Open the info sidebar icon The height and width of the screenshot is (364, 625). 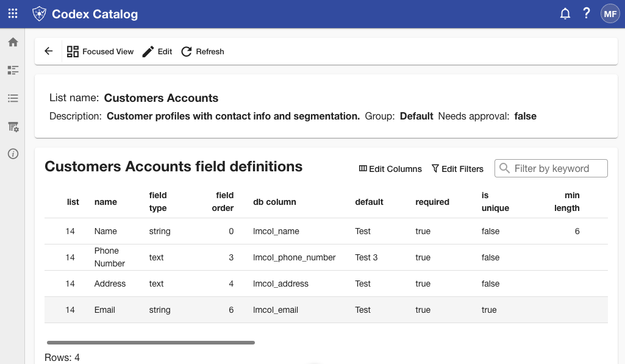pyautogui.click(x=13, y=154)
